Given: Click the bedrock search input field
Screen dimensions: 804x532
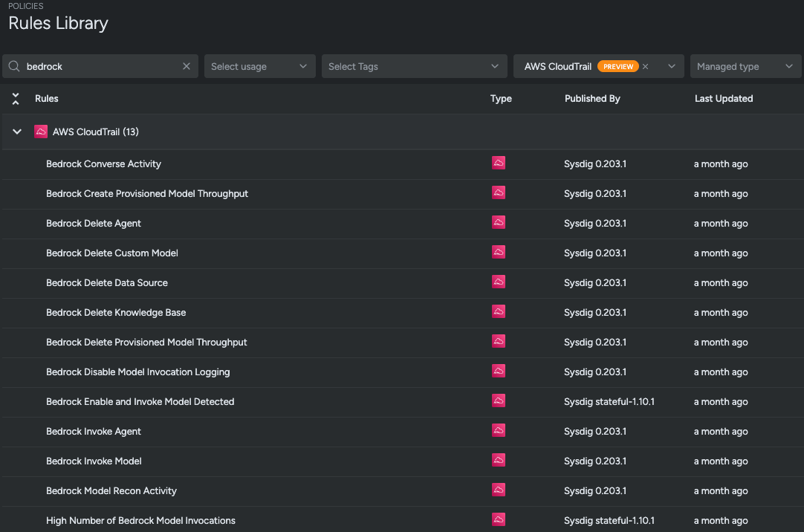Looking at the screenshot, I should [x=100, y=66].
